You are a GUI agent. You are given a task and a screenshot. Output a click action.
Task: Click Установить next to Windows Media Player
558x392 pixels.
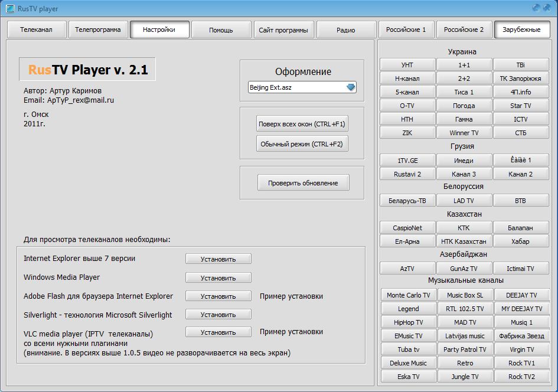click(x=218, y=277)
